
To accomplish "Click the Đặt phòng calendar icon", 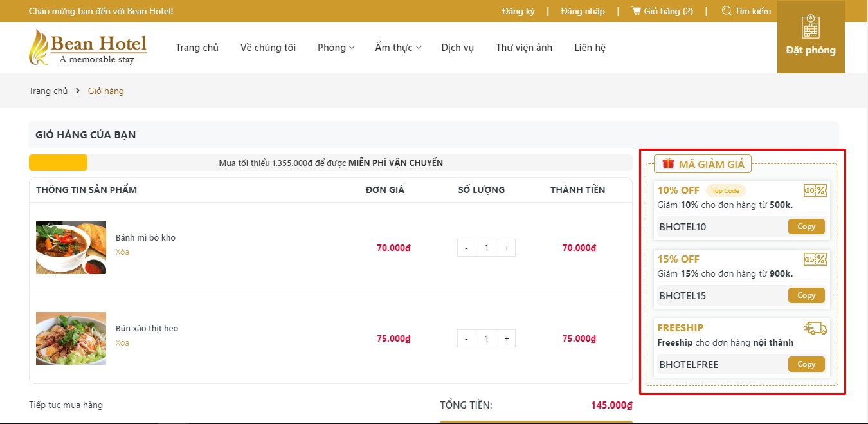I will point(811,27).
